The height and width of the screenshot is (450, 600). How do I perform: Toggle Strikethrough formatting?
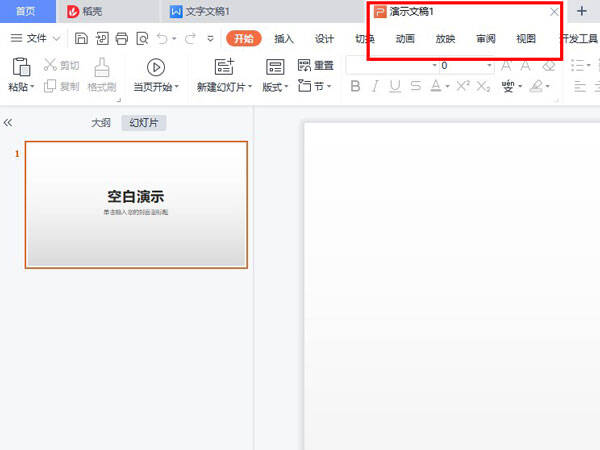416,86
